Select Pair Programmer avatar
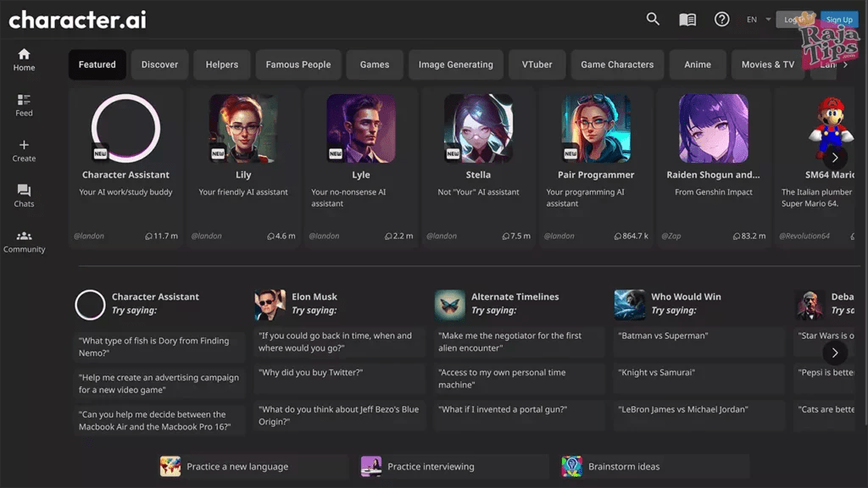This screenshot has width=868, height=488. click(596, 129)
